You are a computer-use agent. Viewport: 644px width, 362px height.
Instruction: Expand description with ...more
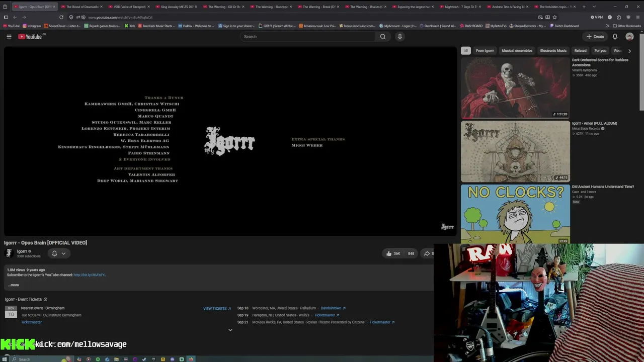[x=14, y=285]
